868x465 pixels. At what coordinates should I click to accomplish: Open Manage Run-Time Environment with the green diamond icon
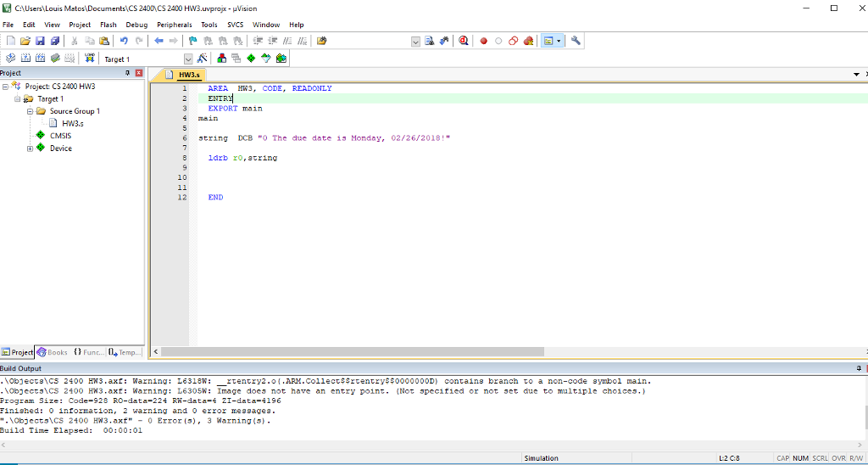point(251,59)
